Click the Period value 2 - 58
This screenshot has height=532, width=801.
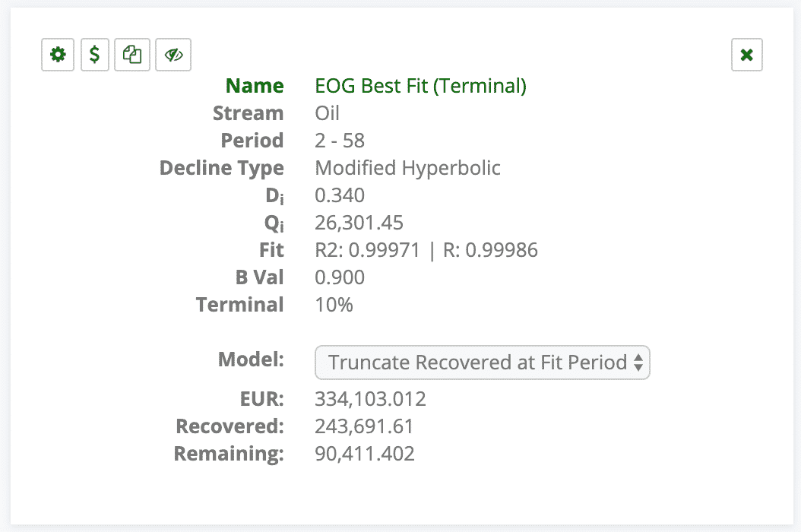(340, 141)
